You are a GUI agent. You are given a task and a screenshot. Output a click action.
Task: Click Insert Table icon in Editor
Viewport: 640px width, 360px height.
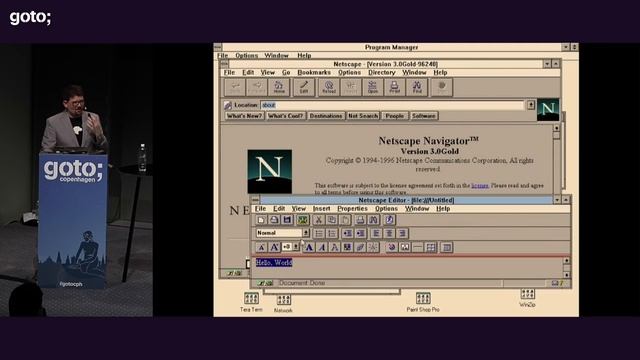pyautogui.click(x=431, y=247)
